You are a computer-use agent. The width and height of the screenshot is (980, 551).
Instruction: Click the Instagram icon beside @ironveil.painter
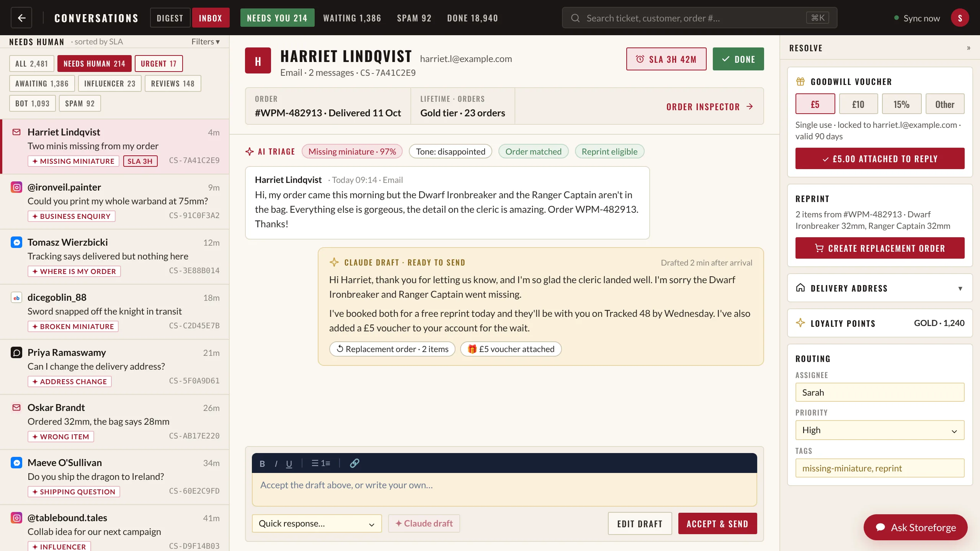tap(16, 187)
